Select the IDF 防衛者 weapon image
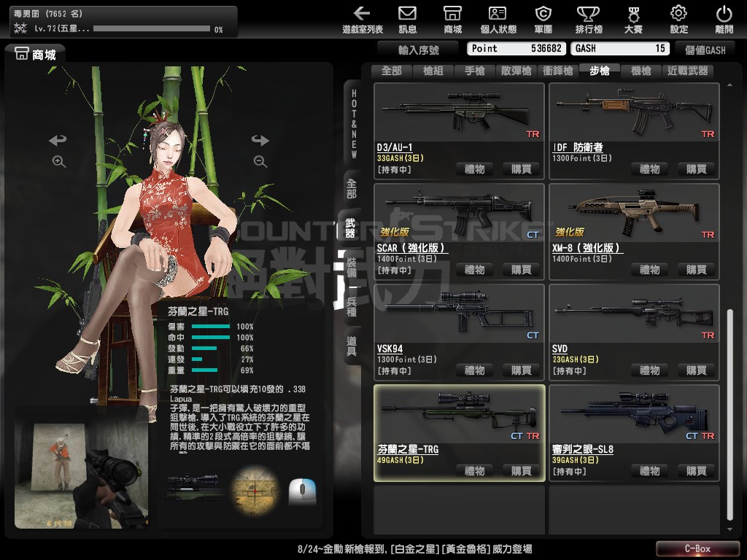Image resolution: width=747 pixels, height=560 pixels. click(x=634, y=112)
